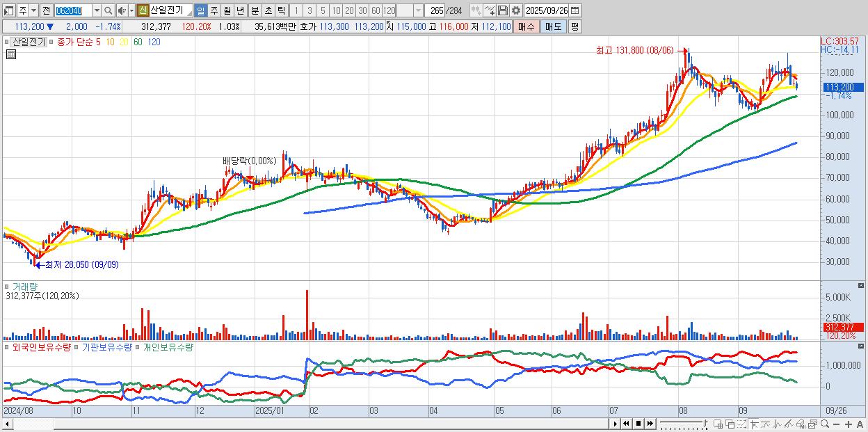This screenshot has height=432, width=868.
Task: Click the 평 button beside 매도
Action: pyautogui.click(x=574, y=26)
